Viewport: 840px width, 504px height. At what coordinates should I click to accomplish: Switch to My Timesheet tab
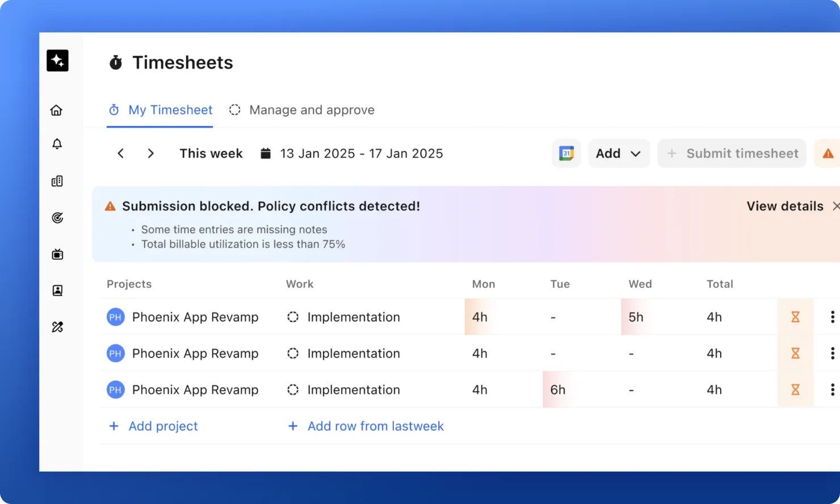(160, 110)
